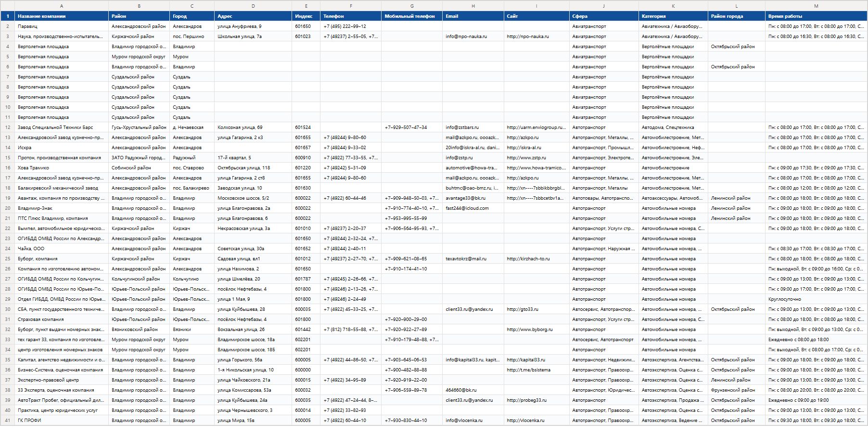Click the 'Время работы' header cell
The height and width of the screenshot is (434, 868).
816,16
